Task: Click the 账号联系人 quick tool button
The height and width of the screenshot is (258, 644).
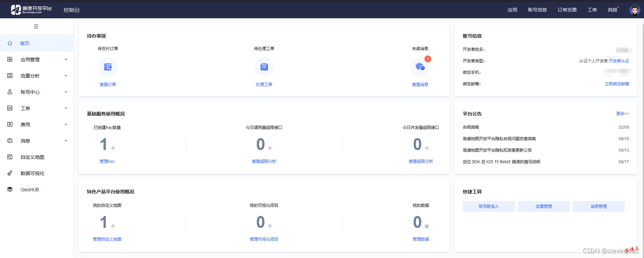Action: (x=488, y=207)
